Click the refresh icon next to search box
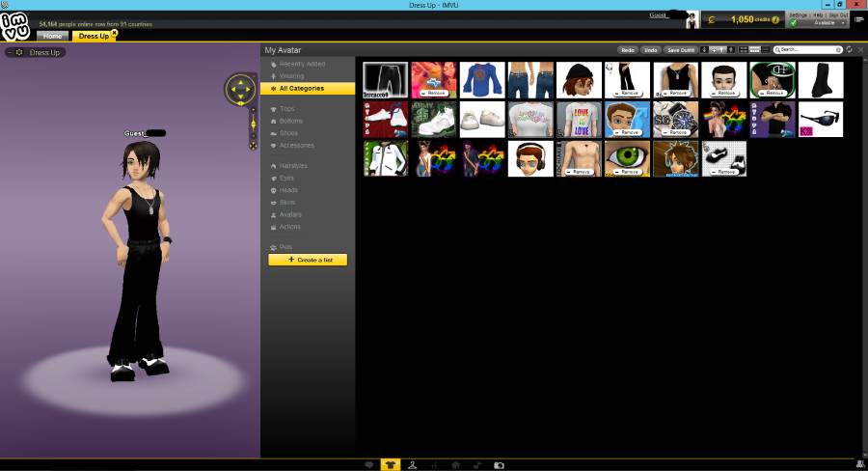The width and height of the screenshot is (868, 471). pos(849,49)
